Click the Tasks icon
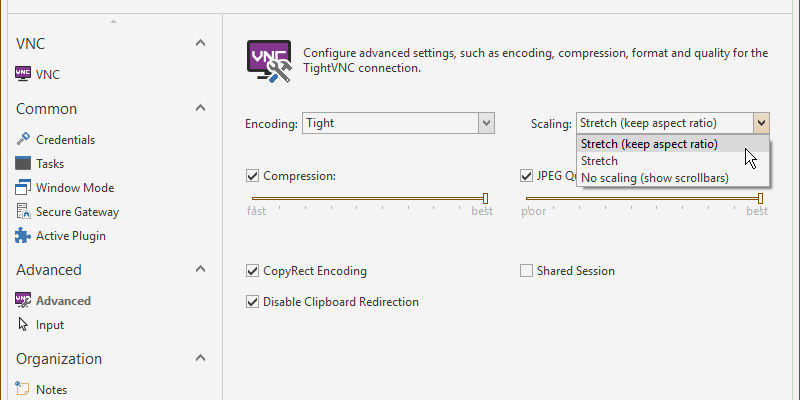 (24, 163)
